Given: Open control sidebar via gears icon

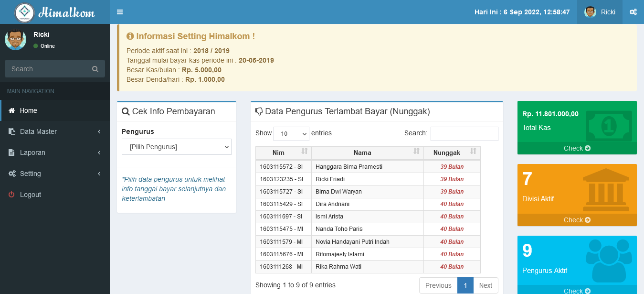Looking at the screenshot, I should coord(633,12).
